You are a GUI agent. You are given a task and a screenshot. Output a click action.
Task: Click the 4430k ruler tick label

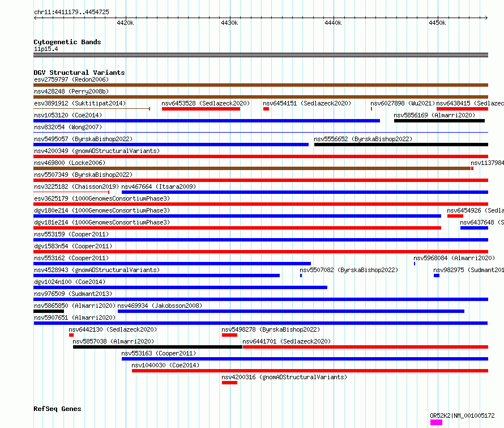tap(229, 23)
